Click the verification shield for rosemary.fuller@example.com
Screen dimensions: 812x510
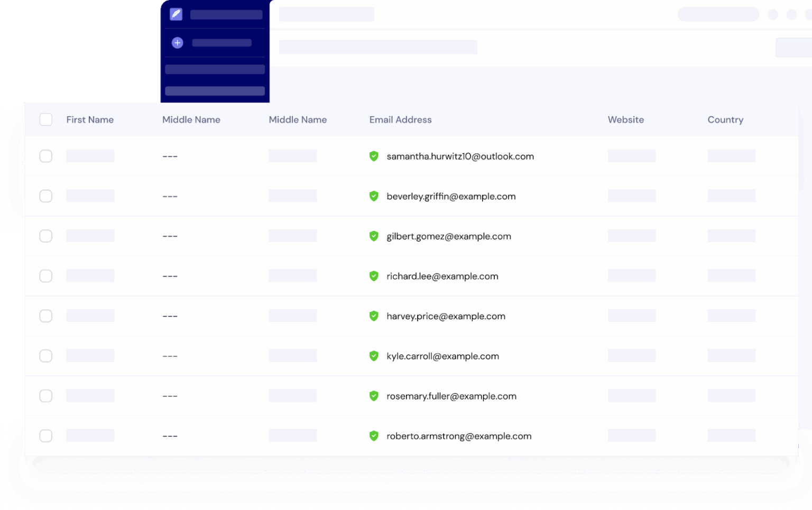pyautogui.click(x=374, y=396)
